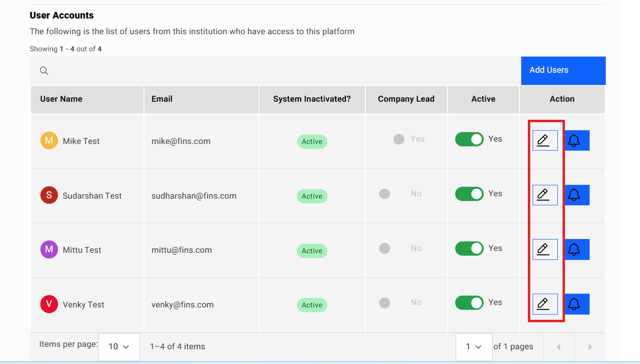Click the User Name column header
This screenshot has width=640, height=364.
pos(61,99)
